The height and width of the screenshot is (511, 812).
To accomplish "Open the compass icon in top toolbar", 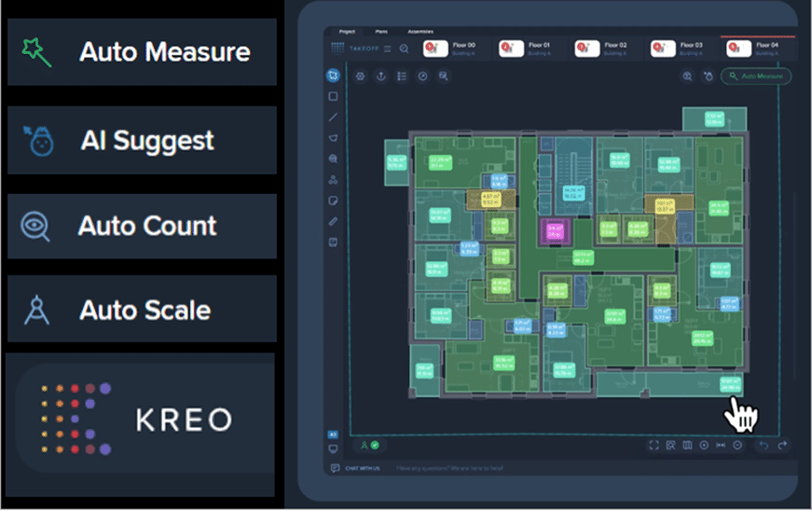I will tap(422, 76).
